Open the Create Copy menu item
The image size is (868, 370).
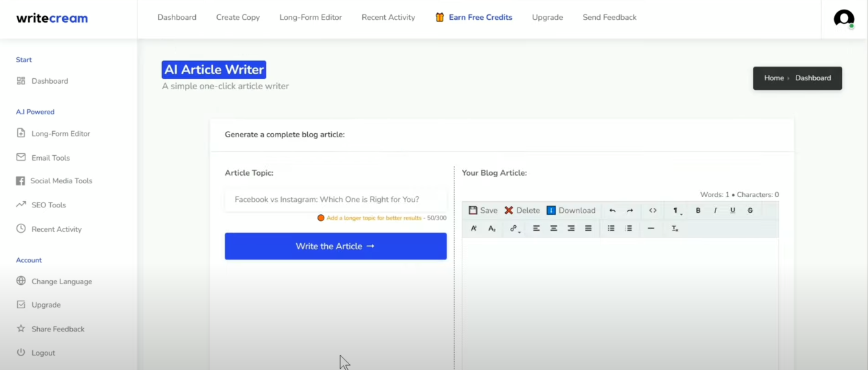(x=238, y=17)
